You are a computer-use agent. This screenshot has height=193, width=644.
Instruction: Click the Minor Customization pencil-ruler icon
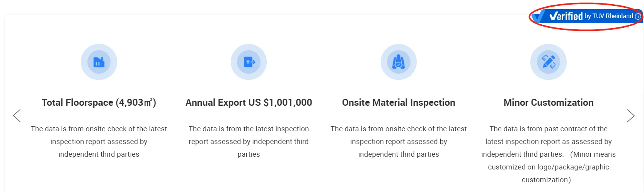point(549,62)
